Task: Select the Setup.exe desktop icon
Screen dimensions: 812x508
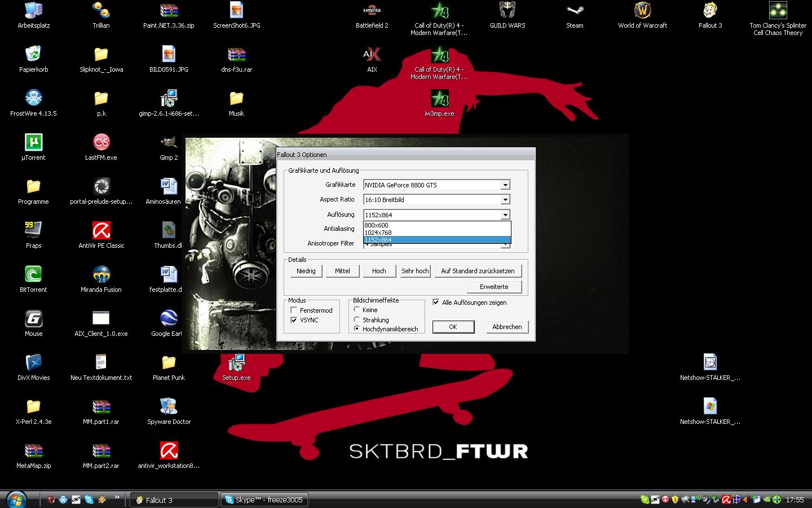Action: (x=236, y=367)
